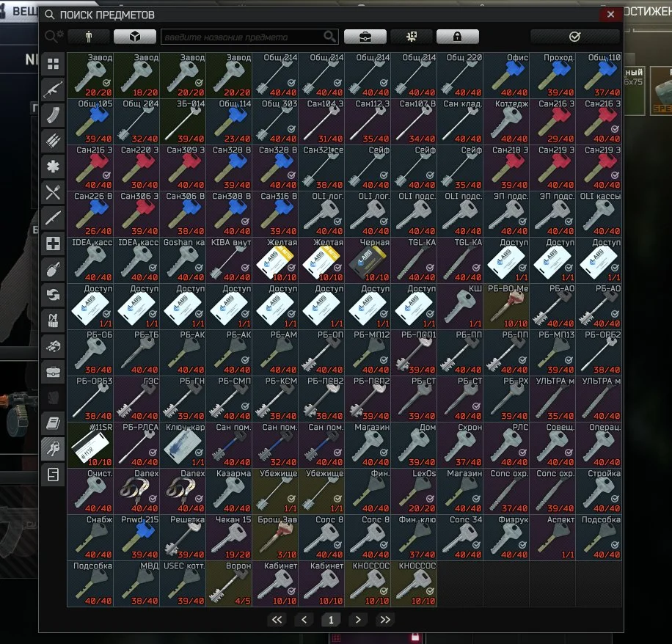672x644 pixels.
Task: Select the ГЭС key
Action: click(136, 399)
